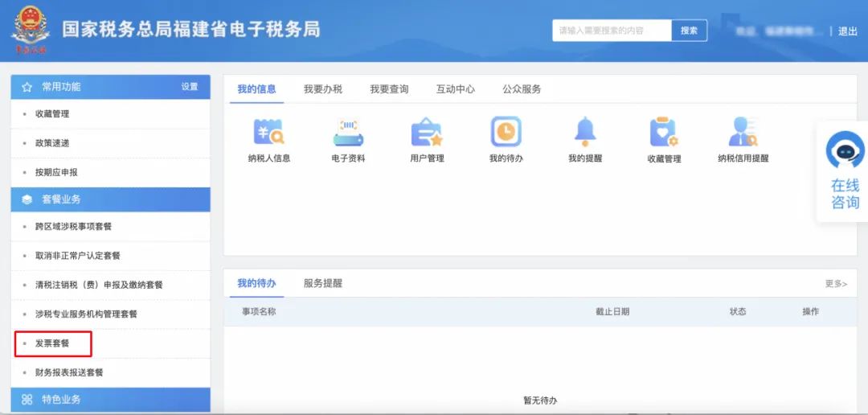
Task: Open the 收藏管理 clipboard icon
Action: point(665,132)
